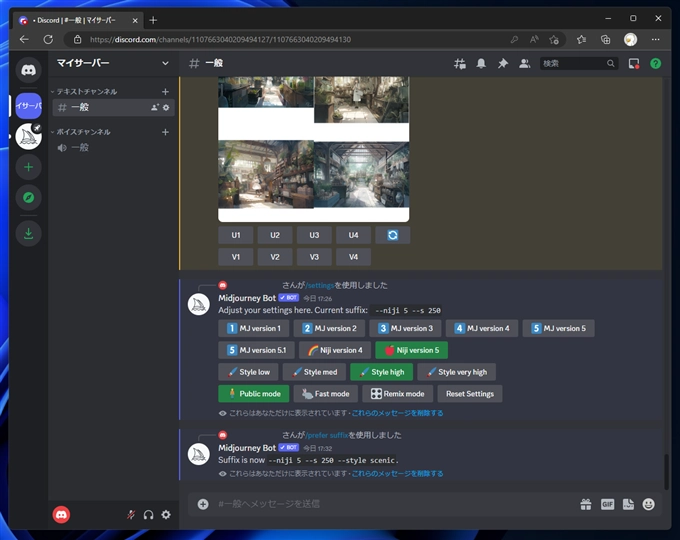This screenshot has width=680, height=540.
Task: Edit channel gear icon on 一般
Action: pos(166,107)
